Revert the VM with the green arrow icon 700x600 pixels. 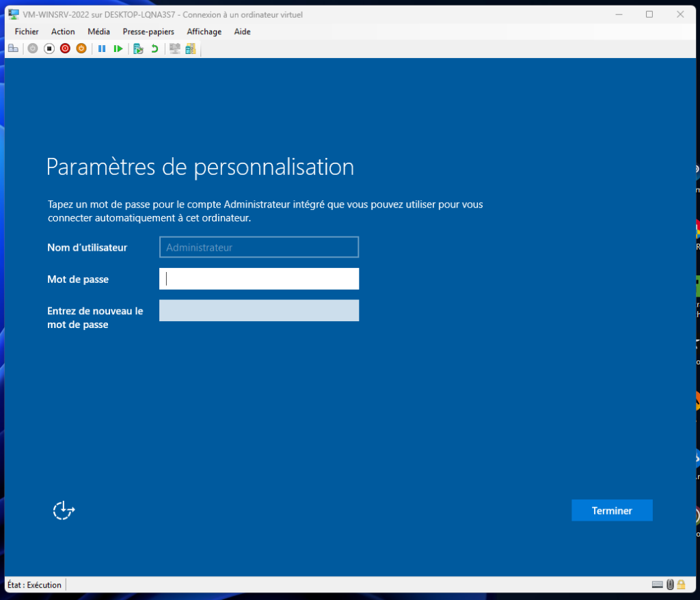(154, 49)
